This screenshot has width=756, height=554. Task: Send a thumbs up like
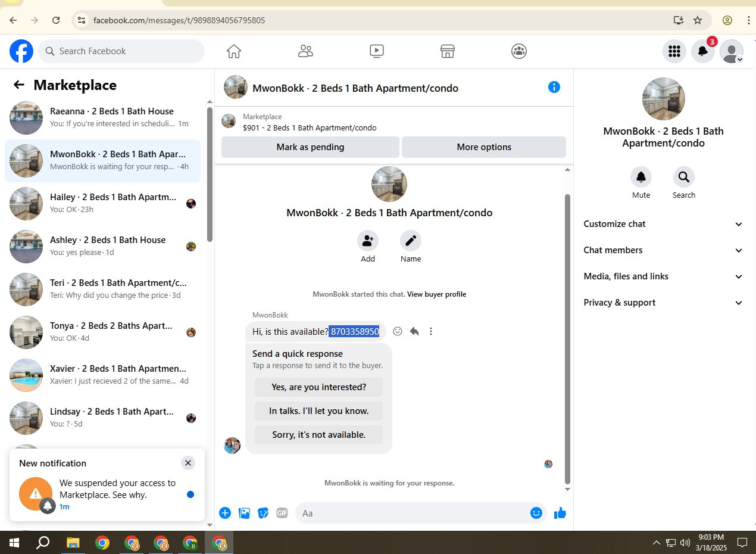tap(560, 513)
